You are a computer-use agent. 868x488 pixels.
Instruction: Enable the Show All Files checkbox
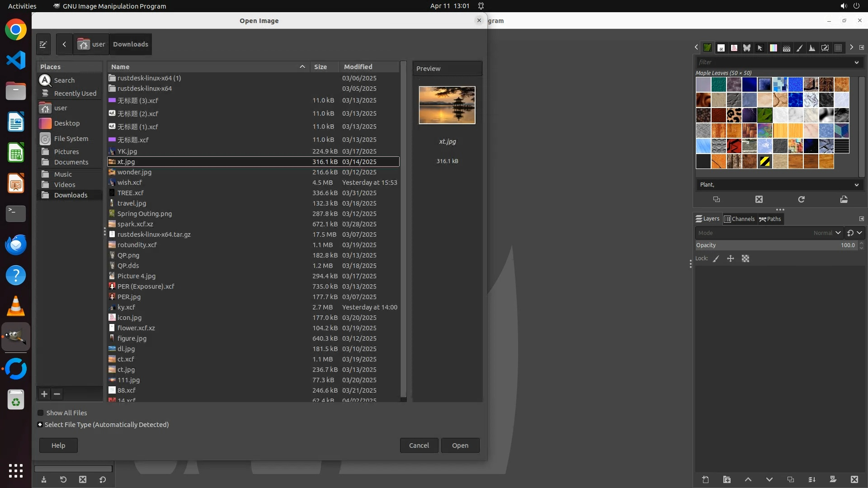click(x=41, y=413)
